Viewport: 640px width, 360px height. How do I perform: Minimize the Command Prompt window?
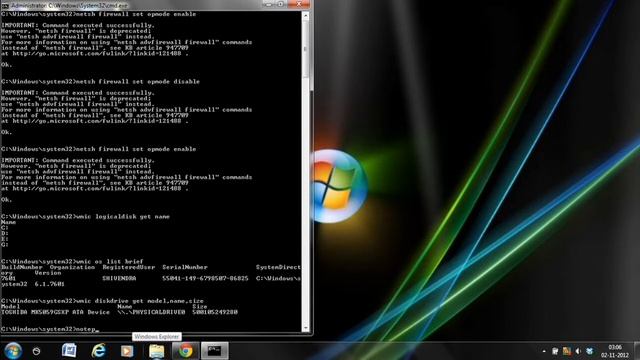pyautogui.click(x=268, y=4)
